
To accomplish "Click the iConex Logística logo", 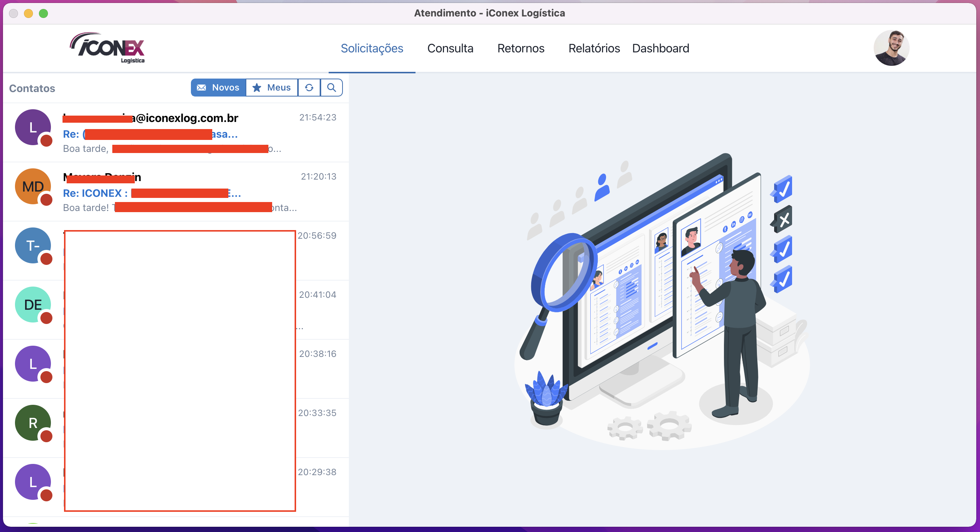I will pyautogui.click(x=107, y=48).
